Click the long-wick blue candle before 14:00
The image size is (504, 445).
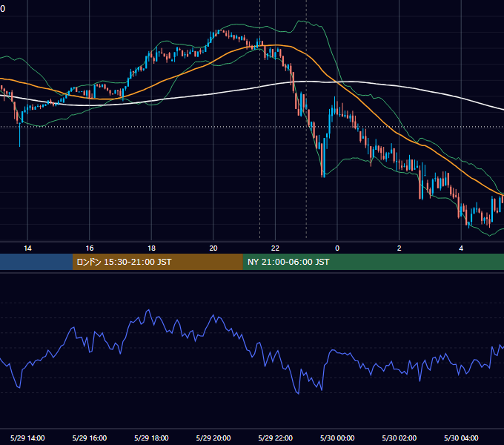tap(19, 134)
